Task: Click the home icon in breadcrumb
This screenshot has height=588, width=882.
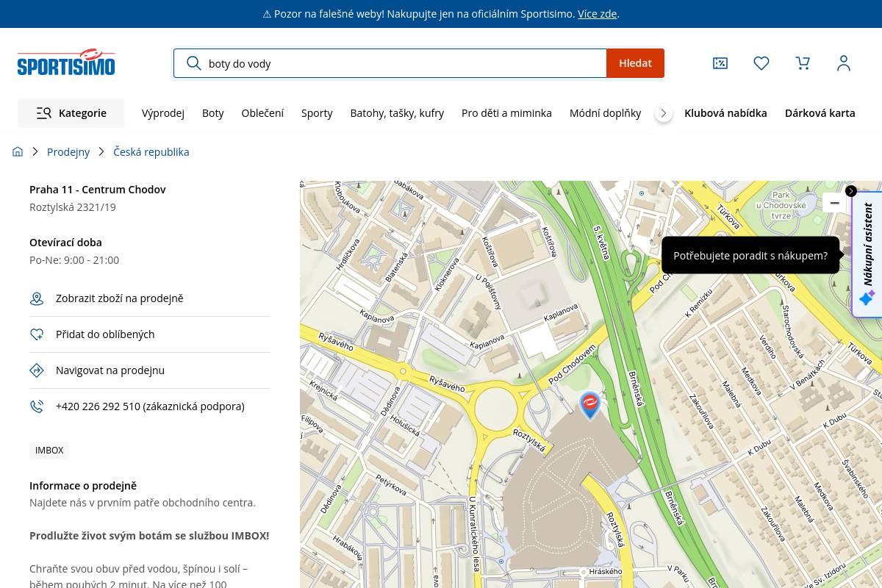Action: (18, 151)
